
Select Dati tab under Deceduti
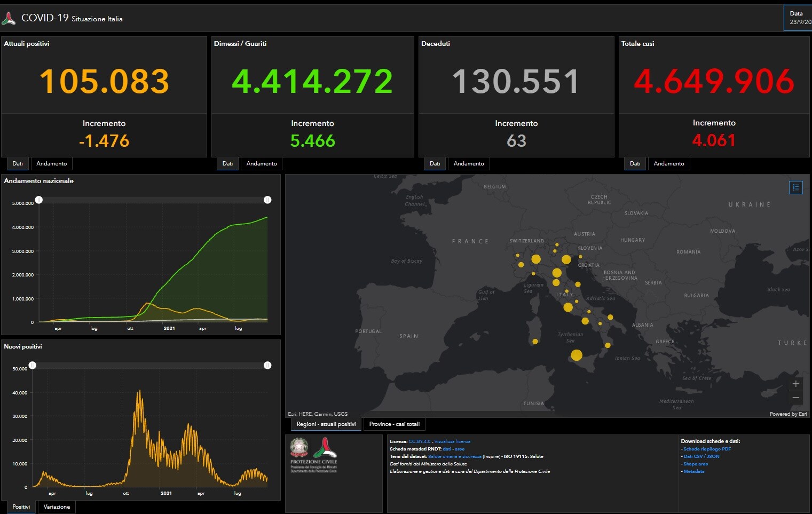(435, 164)
